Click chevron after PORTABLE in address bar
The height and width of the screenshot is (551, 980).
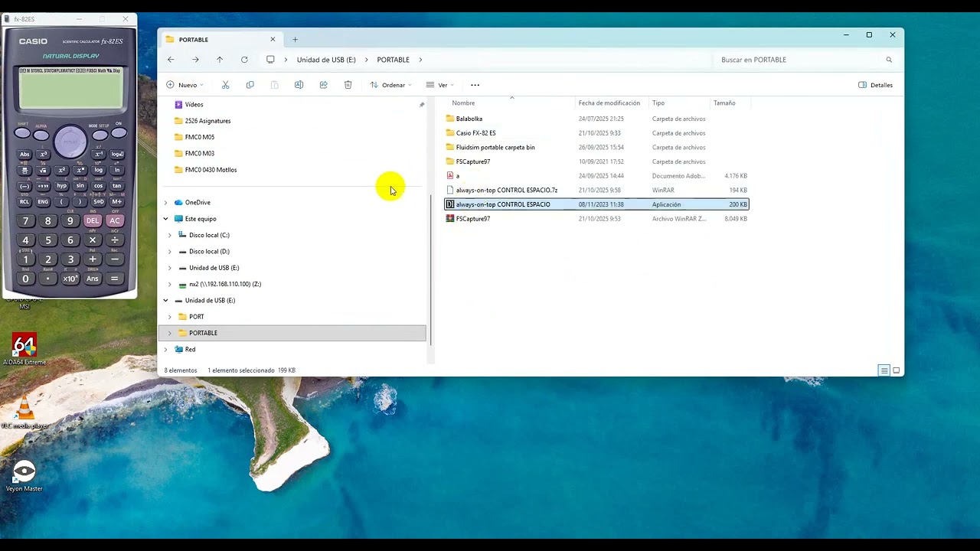[x=420, y=60]
